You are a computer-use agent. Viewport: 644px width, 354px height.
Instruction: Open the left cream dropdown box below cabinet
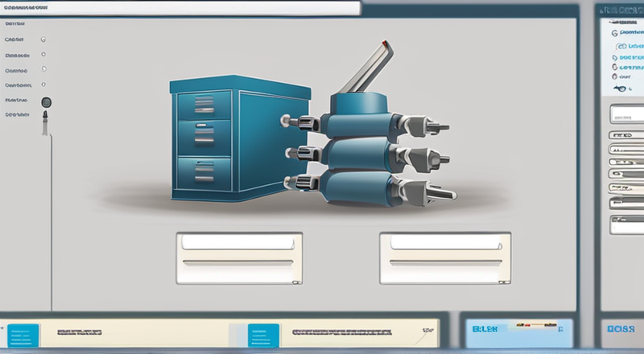click(x=239, y=257)
